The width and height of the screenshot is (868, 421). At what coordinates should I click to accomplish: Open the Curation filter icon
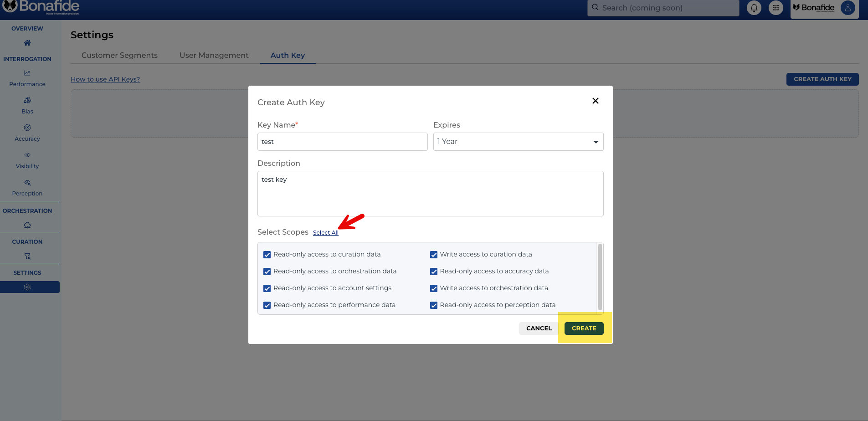pos(27,256)
